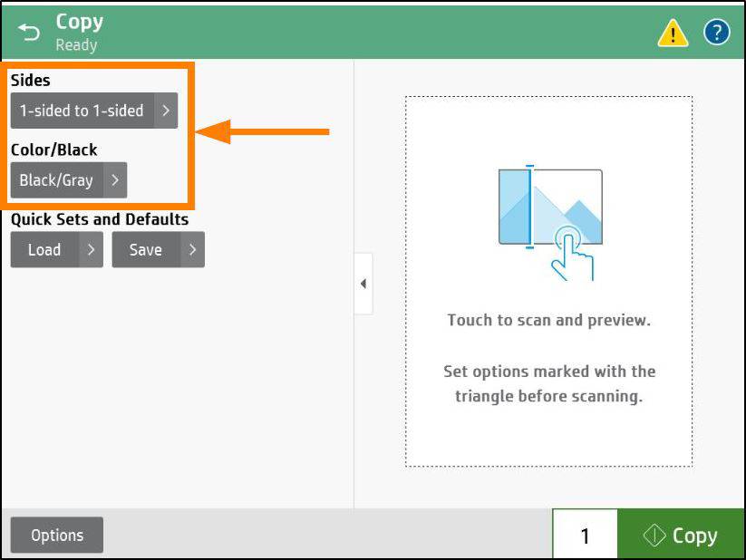Tap the copy count field showing 1
This screenshot has width=746, height=560.
(x=585, y=535)
